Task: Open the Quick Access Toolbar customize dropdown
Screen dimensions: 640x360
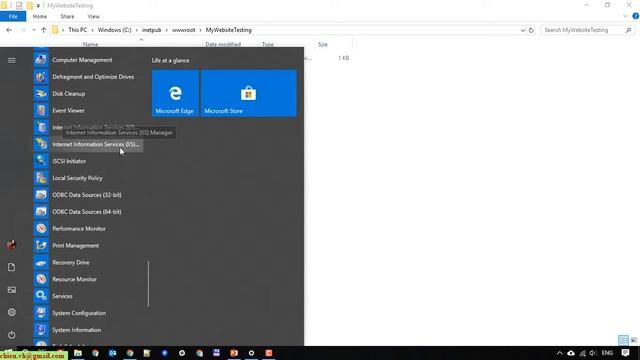Action: pyautogui.click(x=38, y=6)
